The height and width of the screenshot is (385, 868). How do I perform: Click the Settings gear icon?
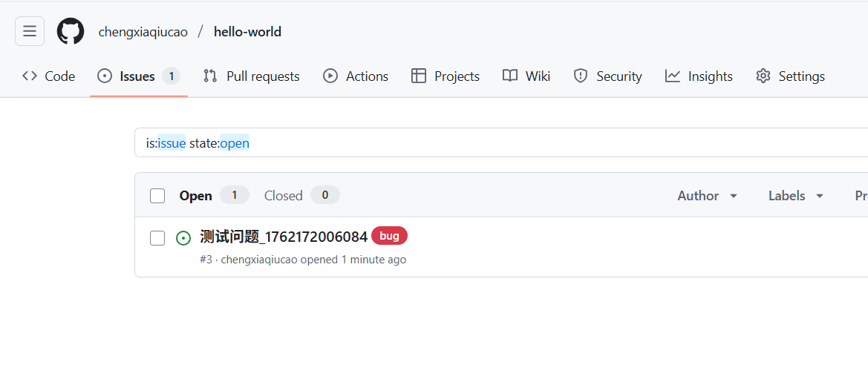tap(763, 76)
